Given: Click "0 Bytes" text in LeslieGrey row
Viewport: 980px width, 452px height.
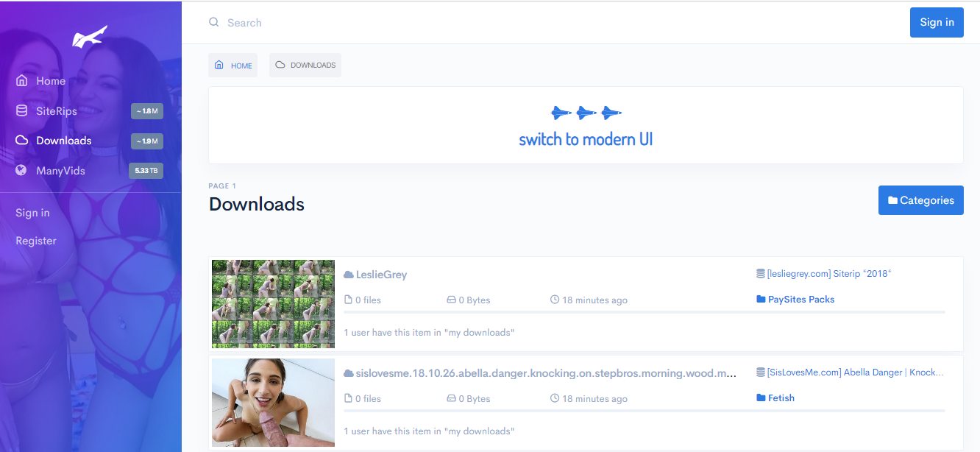Looking at the screenshot, I should [x=475, y=300].
